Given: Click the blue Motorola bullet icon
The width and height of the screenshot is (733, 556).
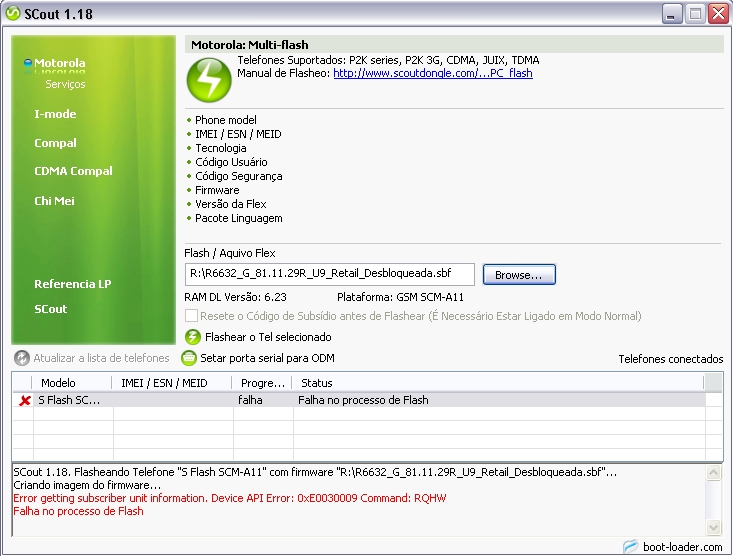Looking at the screenshot, I should [x=28, y=63].
